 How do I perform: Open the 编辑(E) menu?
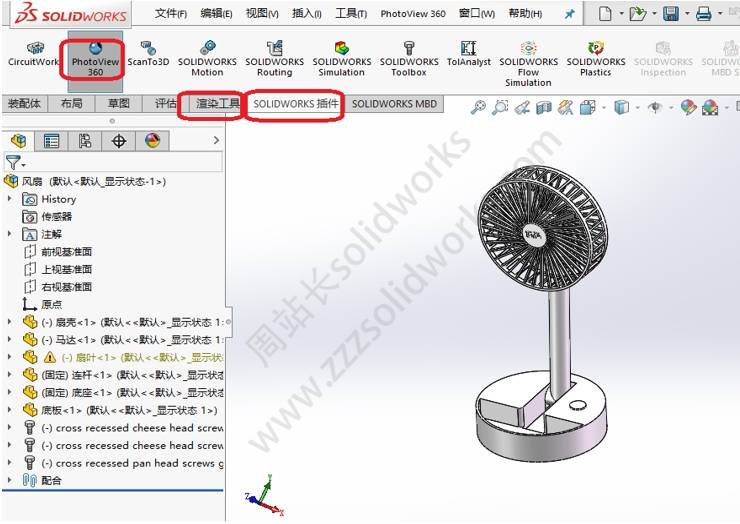216,13
